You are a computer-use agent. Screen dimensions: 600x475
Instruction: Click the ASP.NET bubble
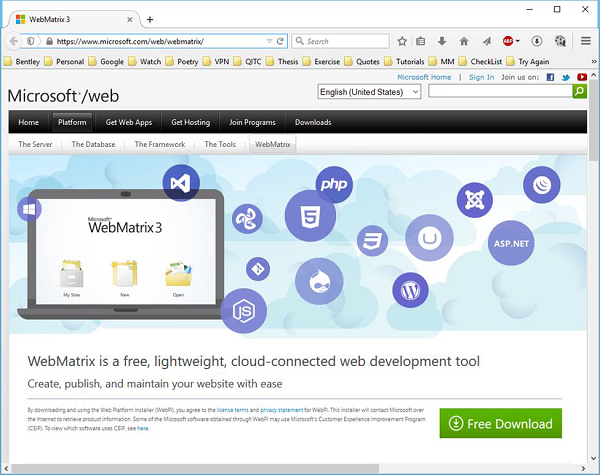[x=511, y=243]
